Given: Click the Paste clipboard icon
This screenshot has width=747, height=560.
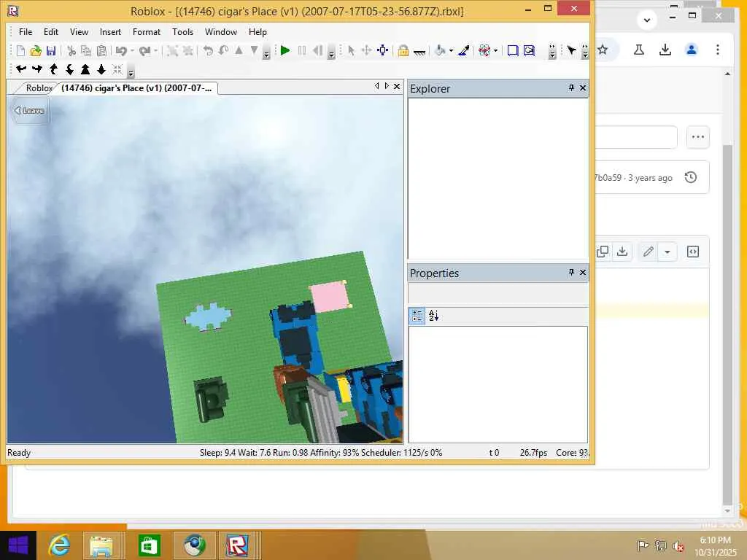Looking at the screenshot, I should pyautogui.click(x=101, y=50).
